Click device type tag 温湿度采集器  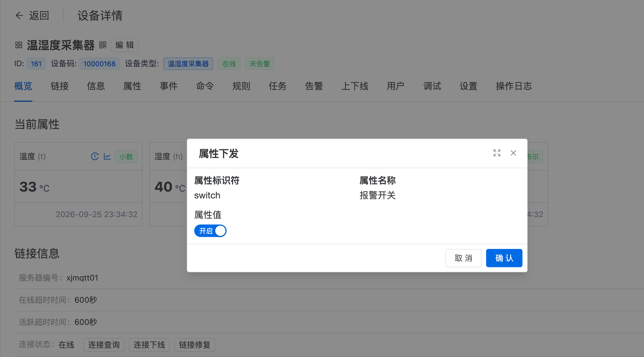pyautogui.click(x=188, y=64)
